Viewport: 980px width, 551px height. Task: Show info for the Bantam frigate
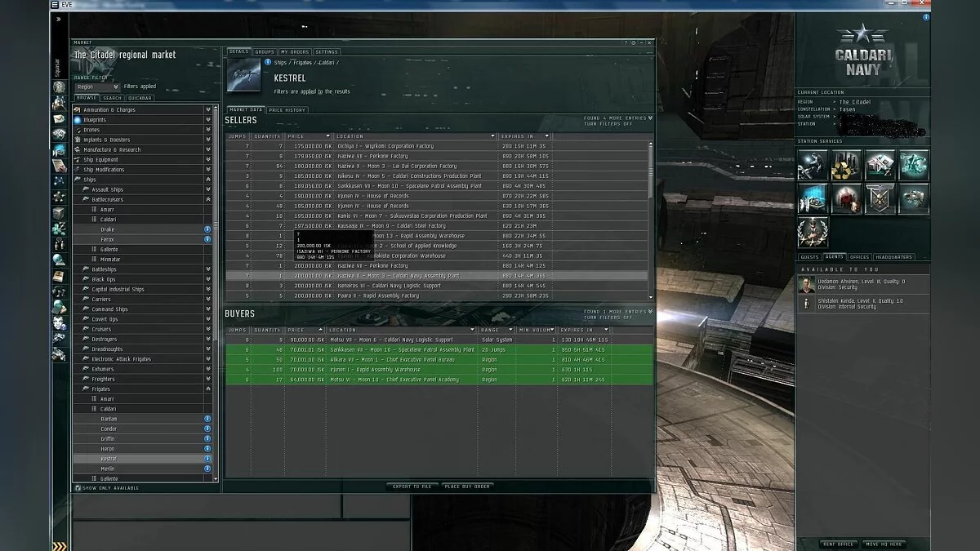[x=207, y=419]
